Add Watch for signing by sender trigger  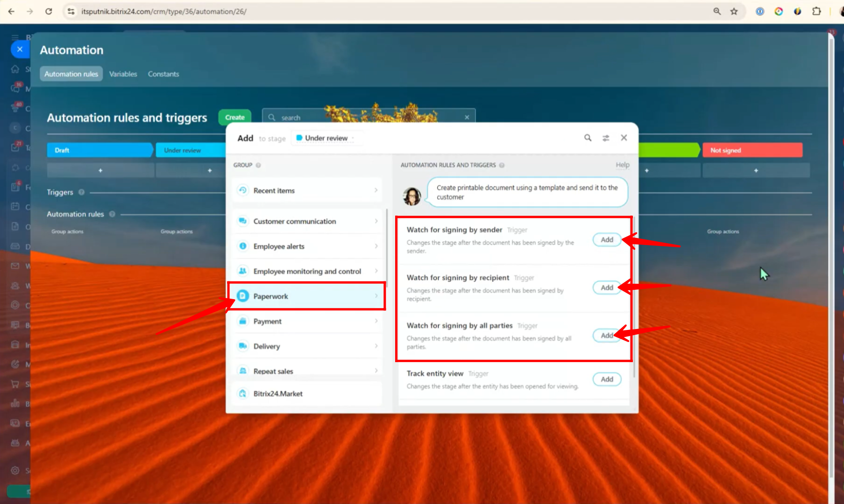click(607, 239)
